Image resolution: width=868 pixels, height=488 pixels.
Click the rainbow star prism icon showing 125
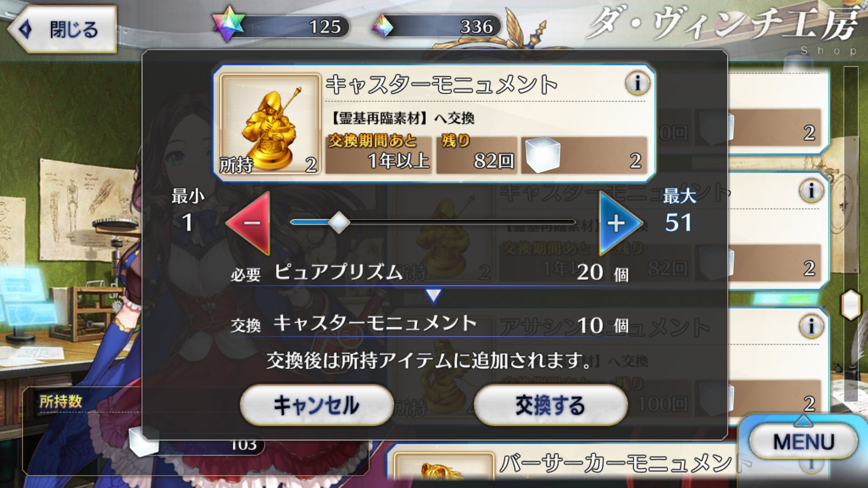pyautogui.click(x=229, y=23)
